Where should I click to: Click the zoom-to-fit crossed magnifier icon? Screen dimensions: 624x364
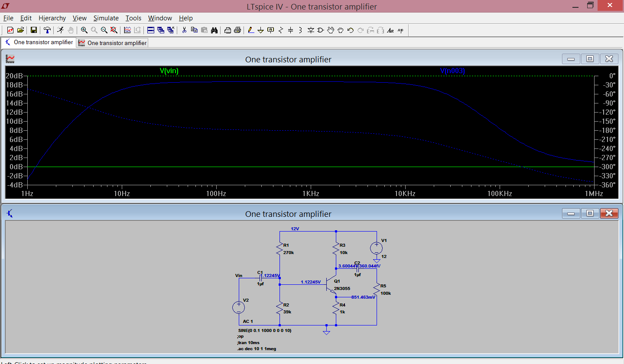(x=114, y=30)
